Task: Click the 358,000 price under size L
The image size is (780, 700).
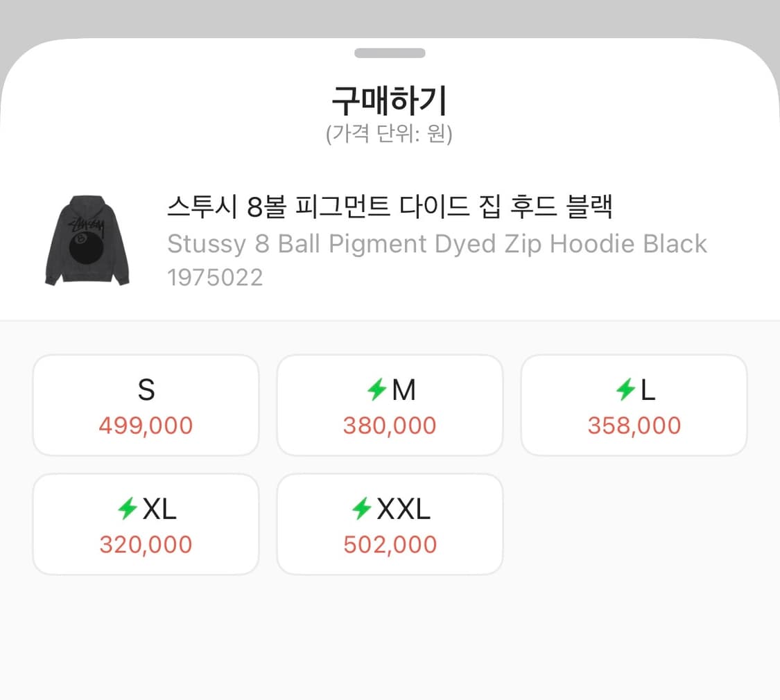Action: tap(633, 426)
